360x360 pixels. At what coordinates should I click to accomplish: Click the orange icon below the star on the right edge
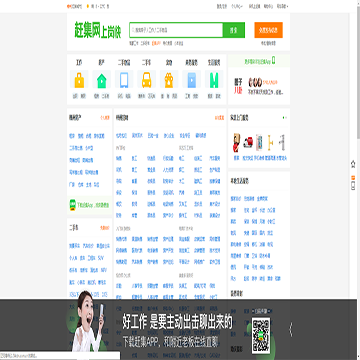353,177
